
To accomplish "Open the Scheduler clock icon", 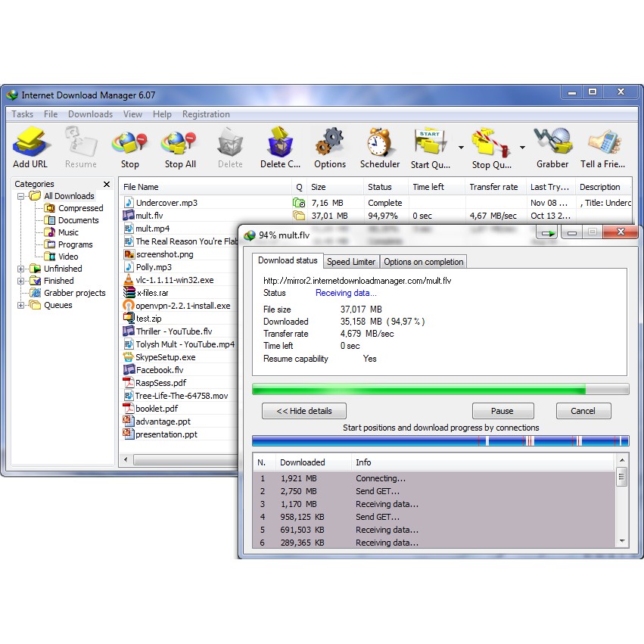I will tap(380, 144).
